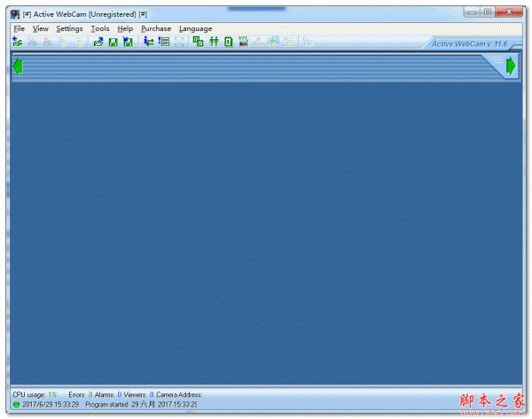Open the Language menu
Image resolution: width=532 pixels, height=419 pixels.
coord(195,28)
